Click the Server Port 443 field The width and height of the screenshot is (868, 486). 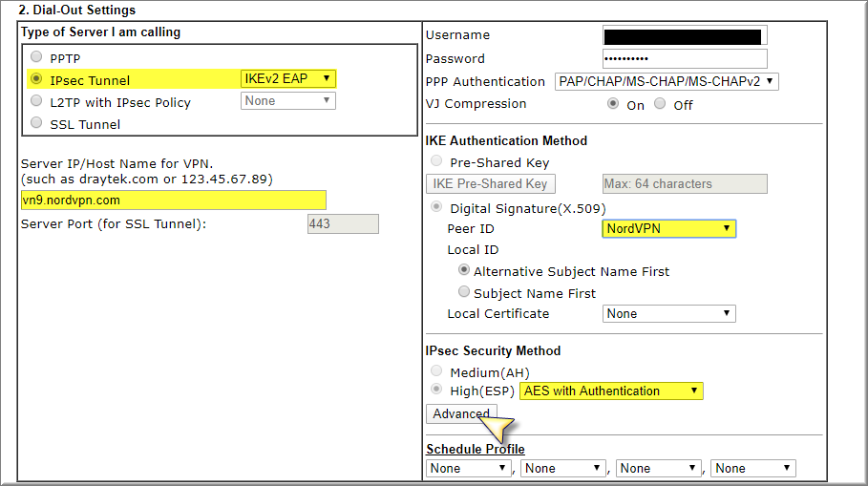tap(343, 223)
